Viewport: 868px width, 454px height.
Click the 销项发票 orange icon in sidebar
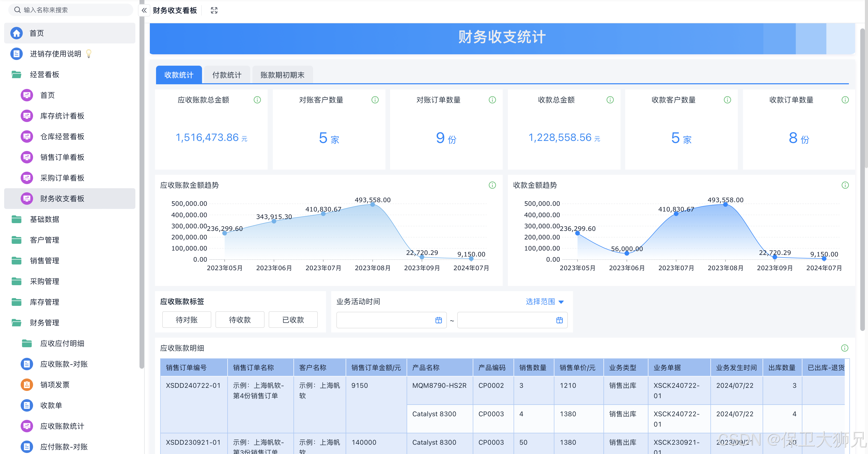pyautogui.click(x=27, y=384)
